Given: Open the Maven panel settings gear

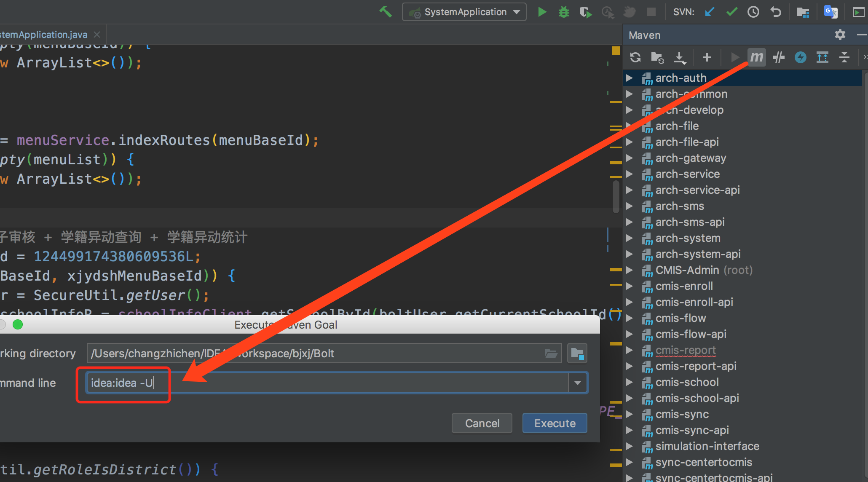Looking at the screenshot, I should (840, 35).
